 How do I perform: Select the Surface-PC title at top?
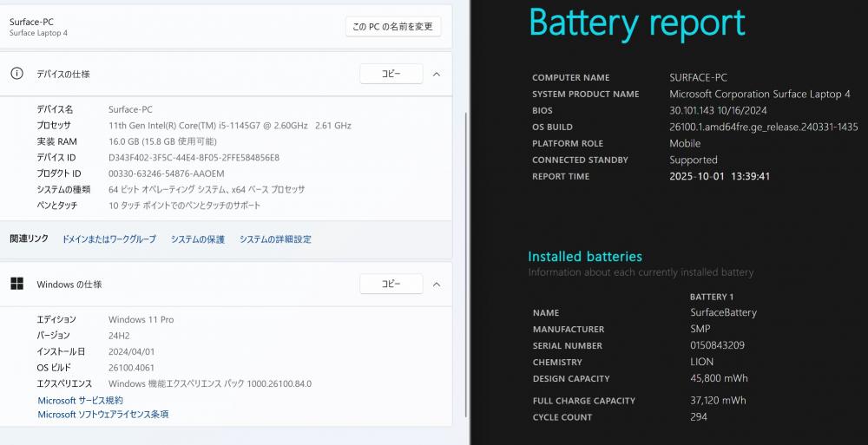pos(31,22)
